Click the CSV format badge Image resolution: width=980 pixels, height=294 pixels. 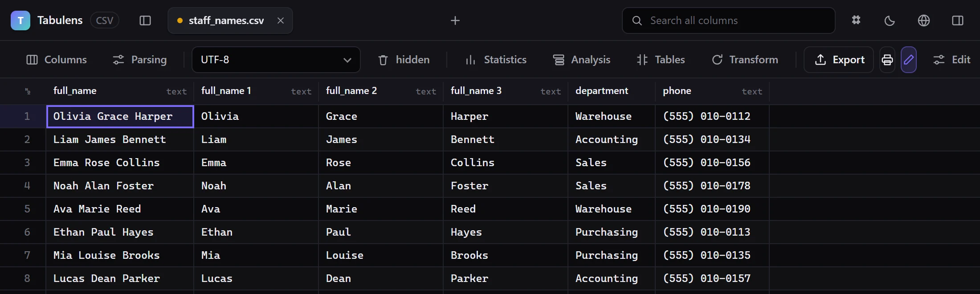tap(105, 20)
